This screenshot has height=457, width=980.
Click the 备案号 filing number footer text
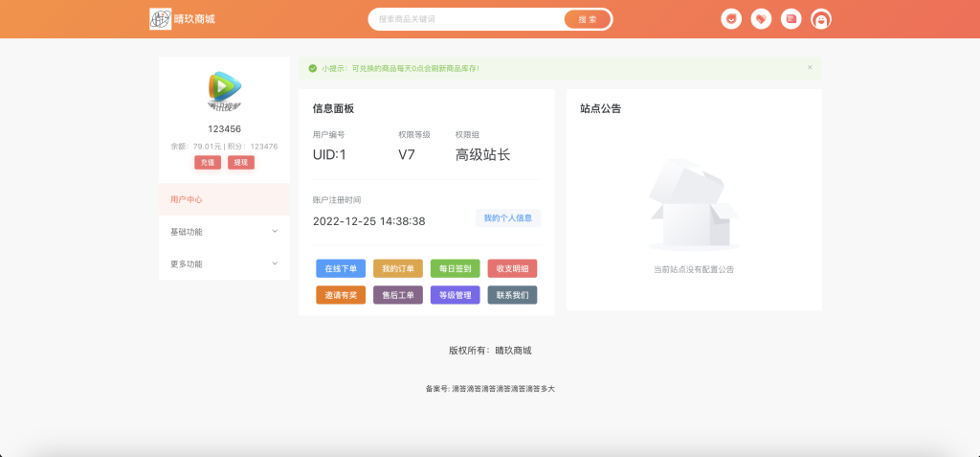click(490, 389)
